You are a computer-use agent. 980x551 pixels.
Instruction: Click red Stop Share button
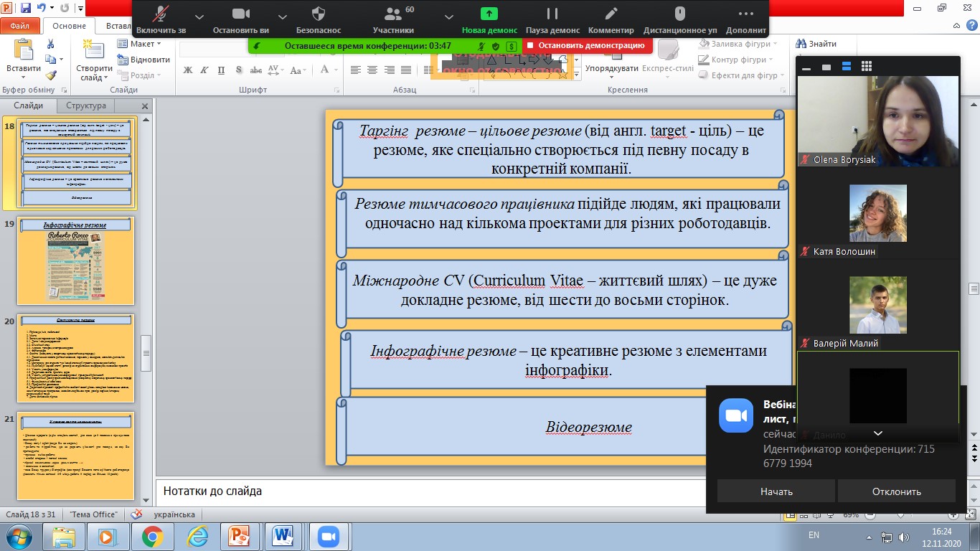point(587,45)
